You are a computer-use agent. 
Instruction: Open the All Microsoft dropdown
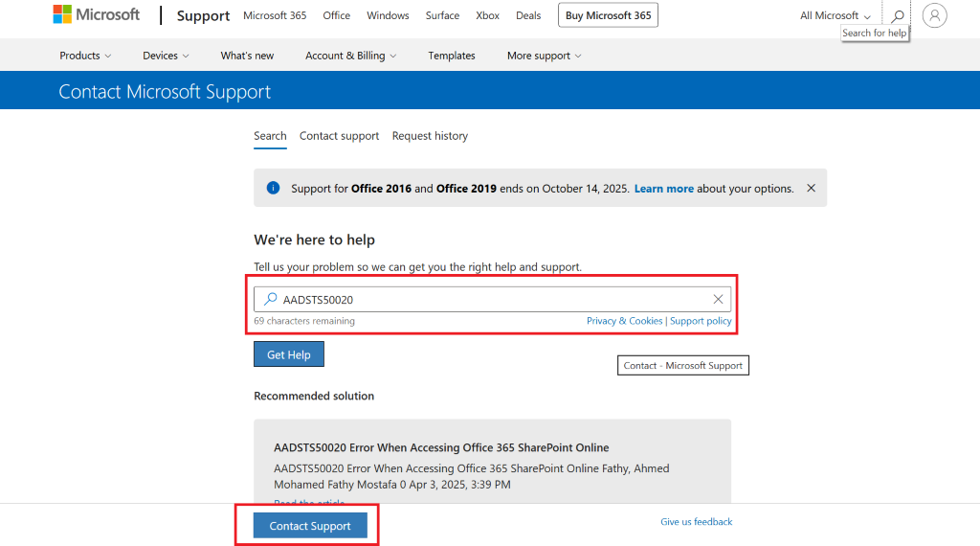(x=835, y=15)
